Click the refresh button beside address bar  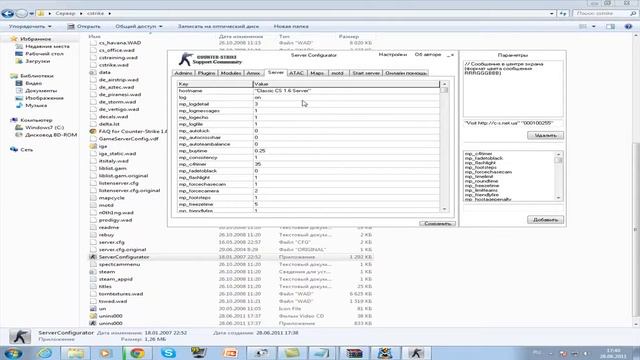pos(563,13)
